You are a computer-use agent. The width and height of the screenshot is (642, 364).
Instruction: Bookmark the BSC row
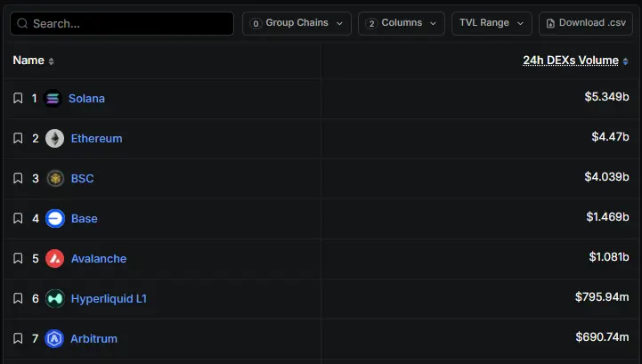click(x=18, y=178)
